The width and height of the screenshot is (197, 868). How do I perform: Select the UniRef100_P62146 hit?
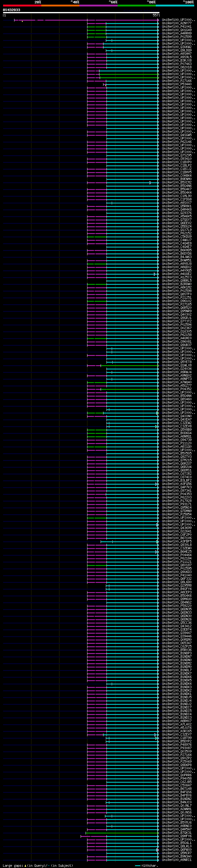[x=177, y=142]
